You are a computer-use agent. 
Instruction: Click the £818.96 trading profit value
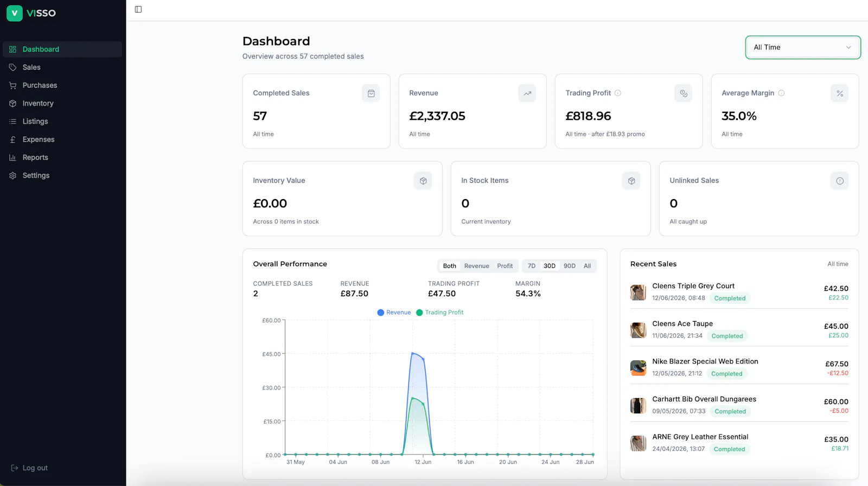pyautogui.click(x=588, y=116)
